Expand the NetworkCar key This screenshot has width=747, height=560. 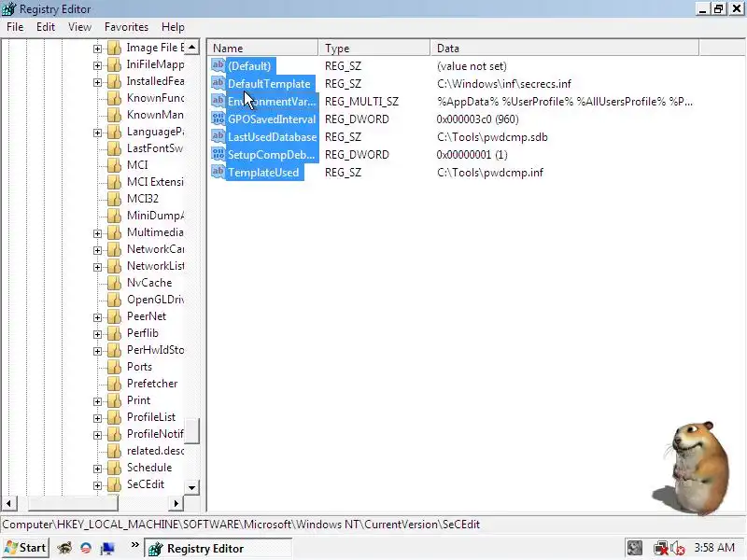(98, 250)
